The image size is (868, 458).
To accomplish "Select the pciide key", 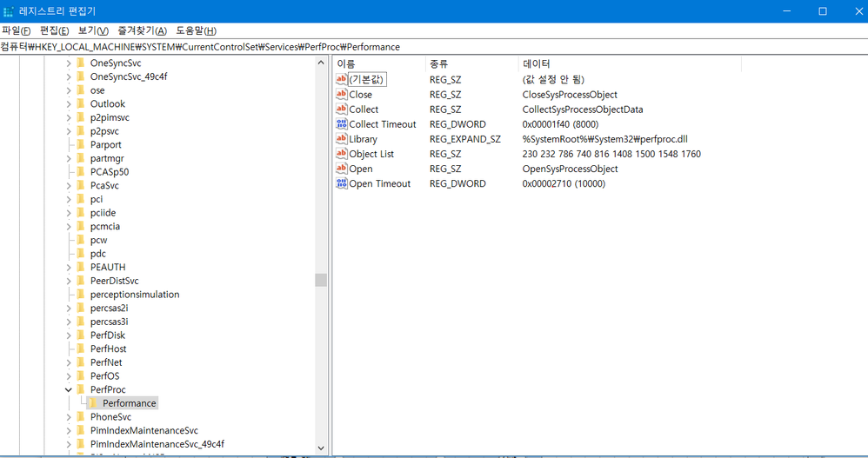I will point(103,212).
